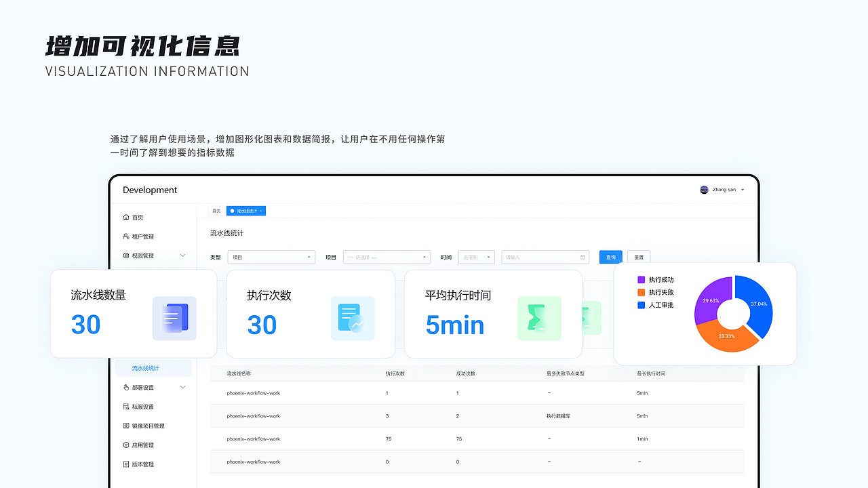This screenshot has width=868, height=488.
Task: Click the Development logo text
Action: click(150, 190)
